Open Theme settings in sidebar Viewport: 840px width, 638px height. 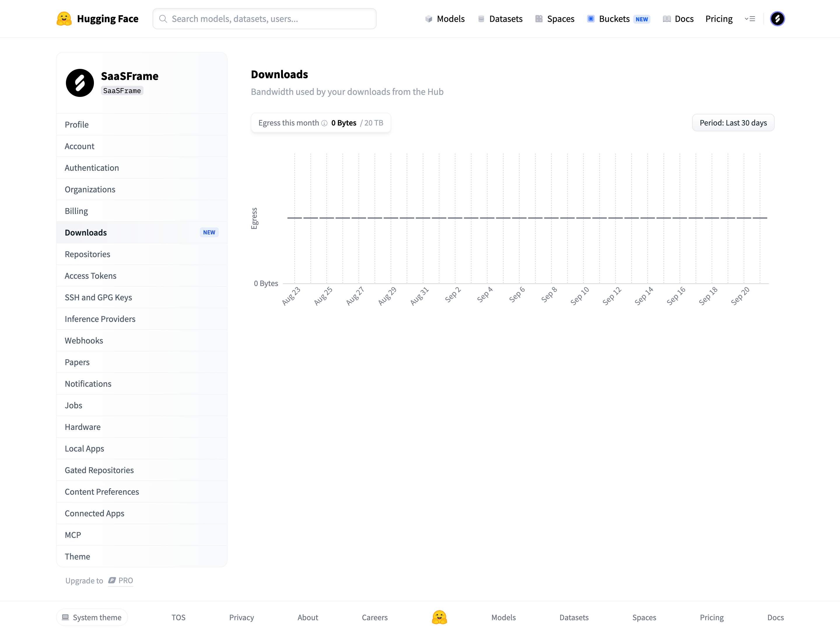[x=142, y=557]
